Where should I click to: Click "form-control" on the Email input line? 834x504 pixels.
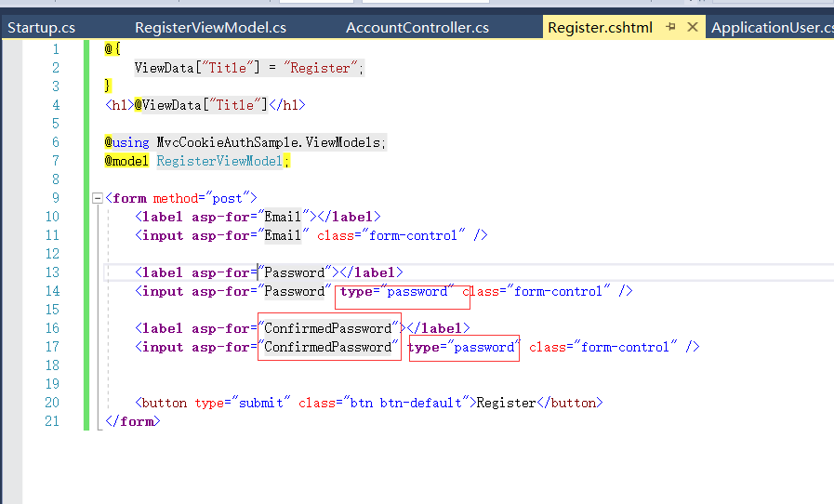(x=413, y=236)
